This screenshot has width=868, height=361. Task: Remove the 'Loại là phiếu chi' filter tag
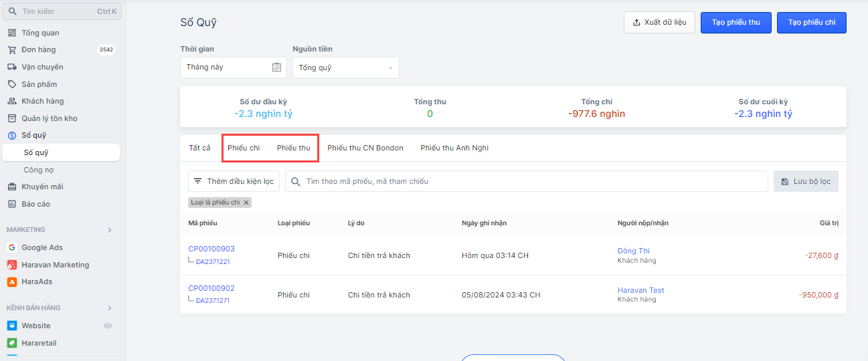click(x=246, y=203)
